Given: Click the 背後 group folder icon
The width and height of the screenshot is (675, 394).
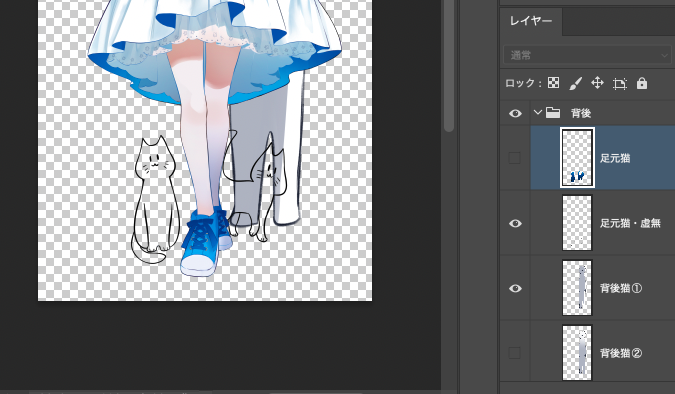Looking at the screenshot, I should [x=553, y=113].
